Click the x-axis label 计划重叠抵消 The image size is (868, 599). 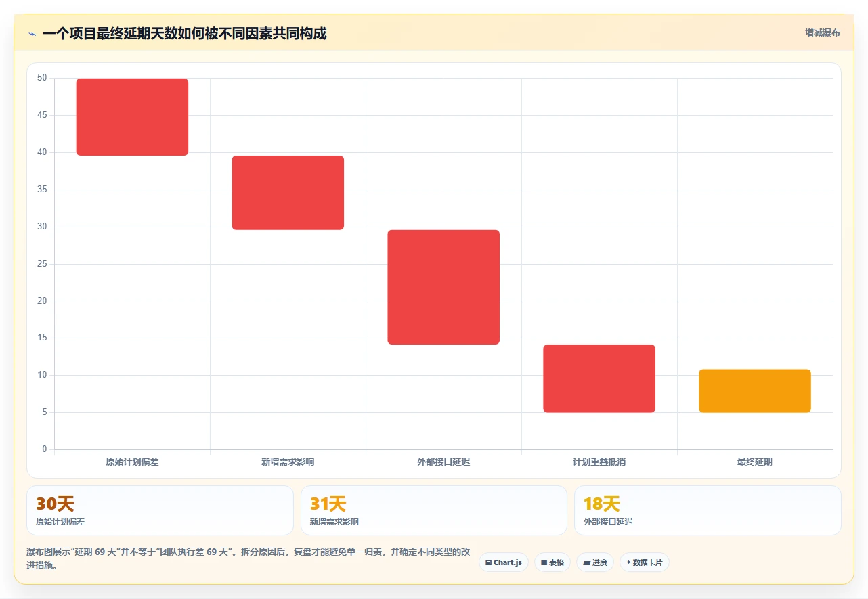pos(599,462)
